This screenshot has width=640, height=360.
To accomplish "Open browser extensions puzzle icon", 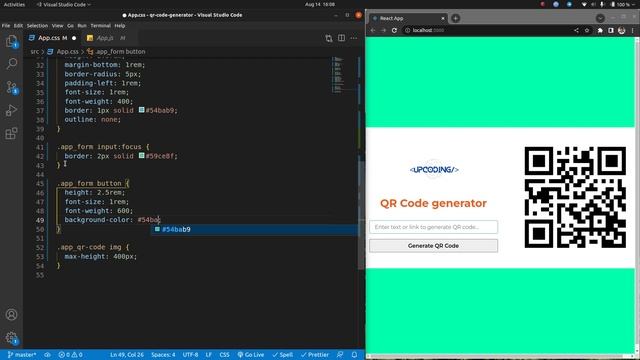I will click(x=600, y=30).
